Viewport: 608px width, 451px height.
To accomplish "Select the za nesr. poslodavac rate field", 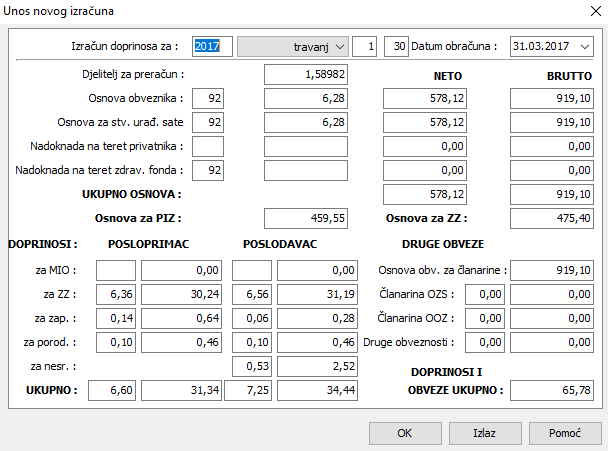I will 250,366.
